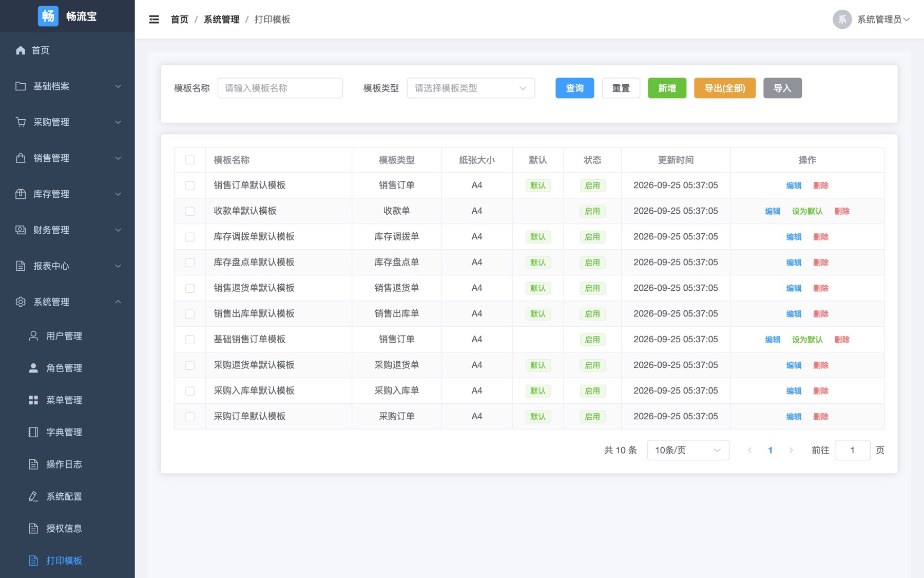Focus the 模板名称 input field
The height and width of the screenshot is (578, 924).
tap(280, 88)
